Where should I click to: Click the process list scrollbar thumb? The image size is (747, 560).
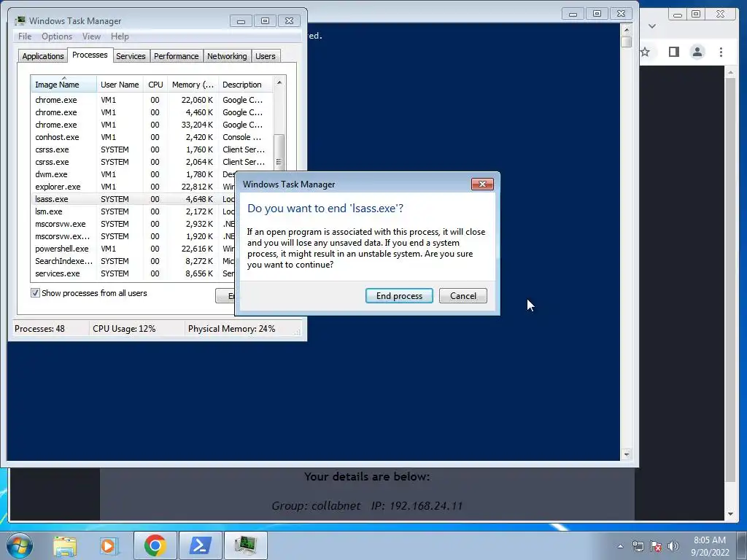[x=279, y=152]
